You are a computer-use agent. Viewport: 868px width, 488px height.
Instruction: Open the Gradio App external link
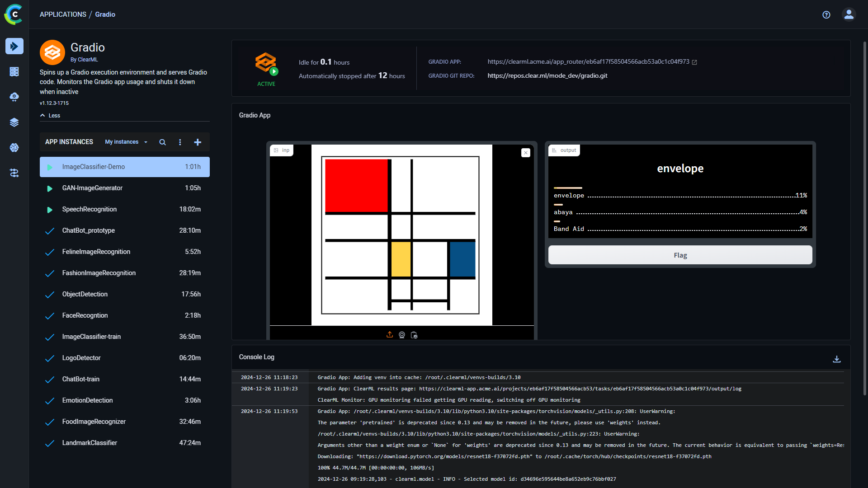(695, 61)
